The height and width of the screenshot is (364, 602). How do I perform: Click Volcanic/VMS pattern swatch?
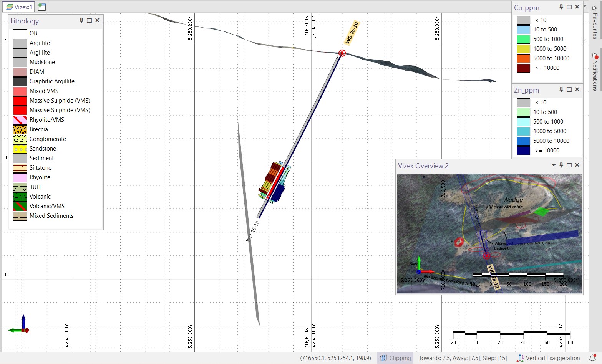(20, 206)
